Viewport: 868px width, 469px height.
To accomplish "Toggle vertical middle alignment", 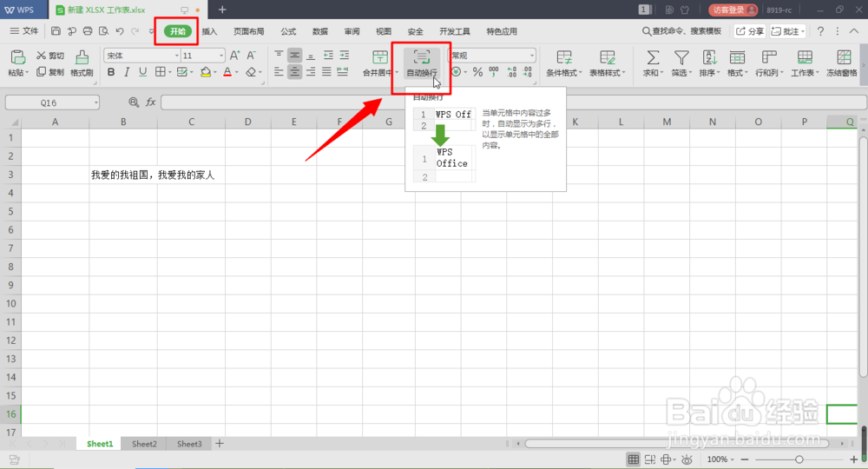I will coord(294,55).
